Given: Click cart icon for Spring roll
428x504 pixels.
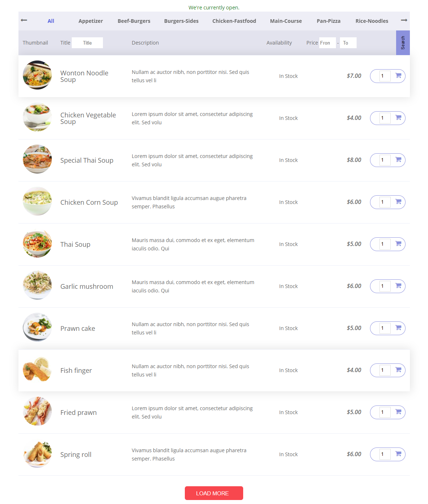Looking at the screenshot, I should [x=398, y=454].
